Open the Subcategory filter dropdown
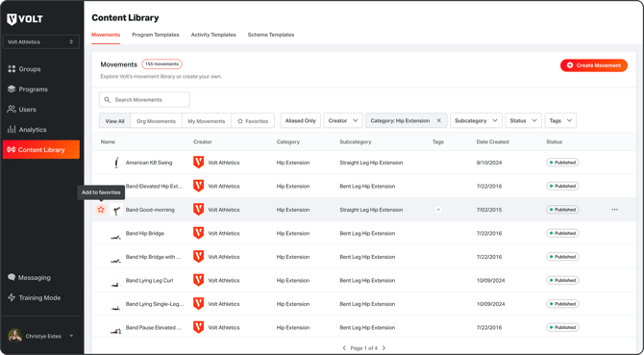 coord(476,121)
